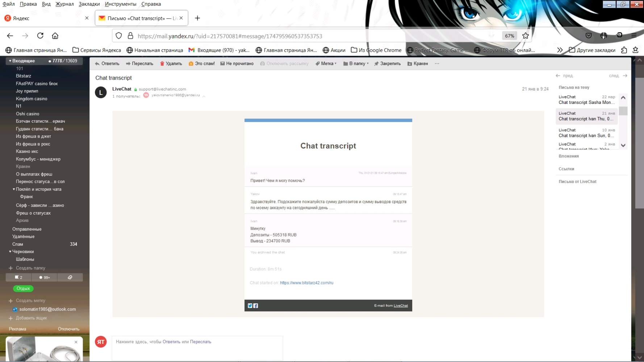Click the next message arrow near 'след.'
The height and width of the screenshot is (362, 644).
pyautogui.click(x=625, y=76)
